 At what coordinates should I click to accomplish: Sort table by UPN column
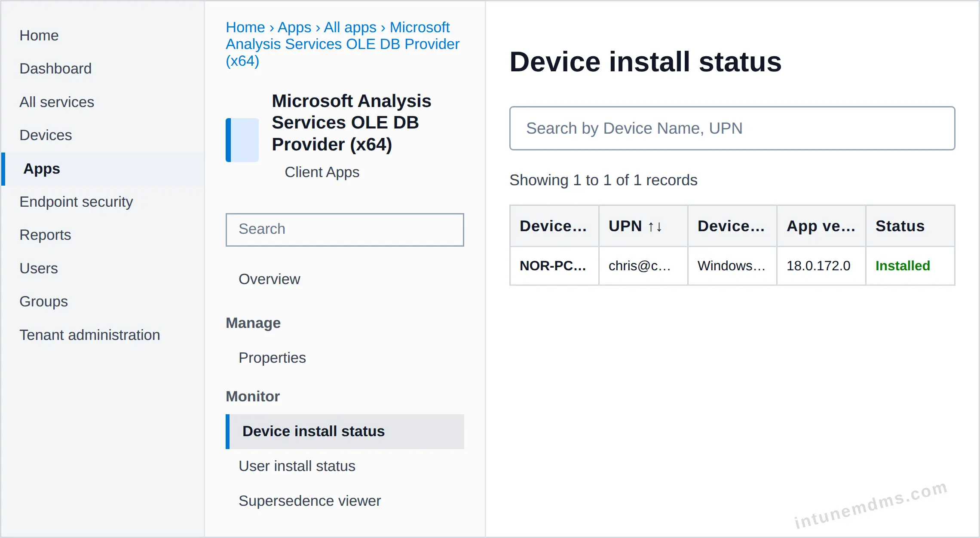tap(643, 226)
